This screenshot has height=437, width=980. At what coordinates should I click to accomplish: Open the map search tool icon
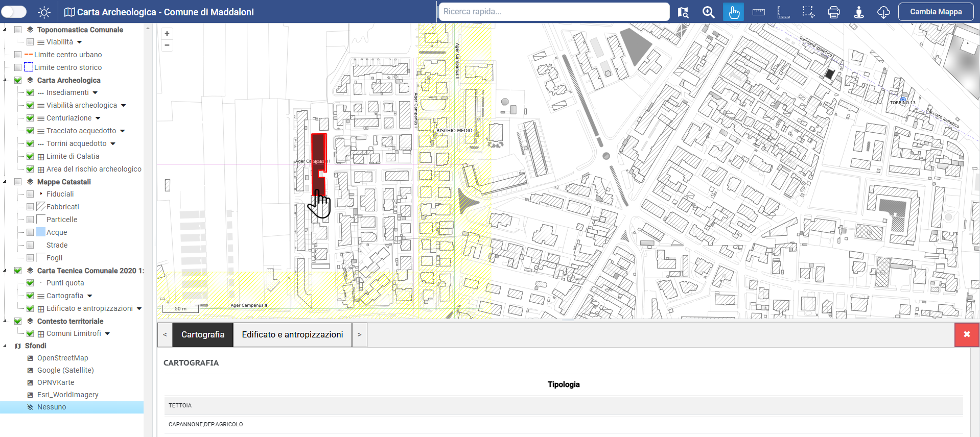[x=683, y=12]
